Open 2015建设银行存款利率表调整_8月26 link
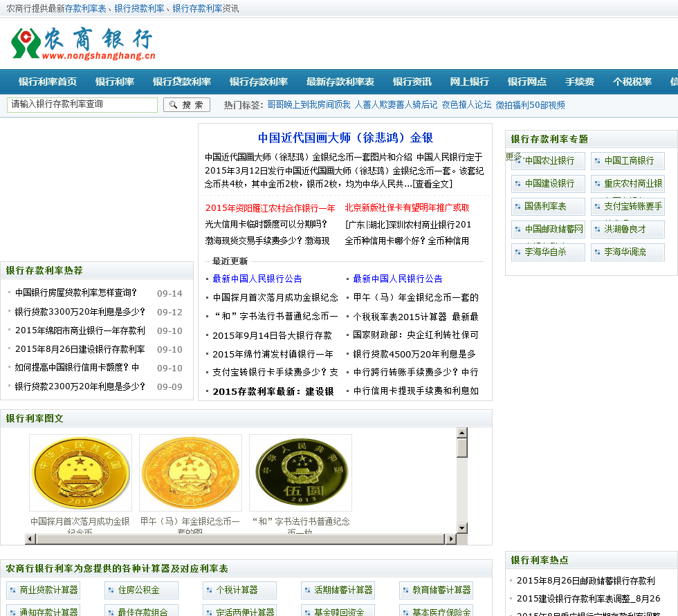The height and width of the screenshot is (616, 678). tap(589, 599)
